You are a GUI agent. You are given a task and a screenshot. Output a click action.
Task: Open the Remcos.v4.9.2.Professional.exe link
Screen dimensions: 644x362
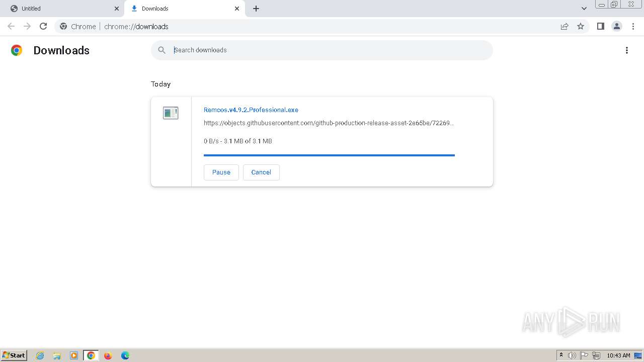251,110
